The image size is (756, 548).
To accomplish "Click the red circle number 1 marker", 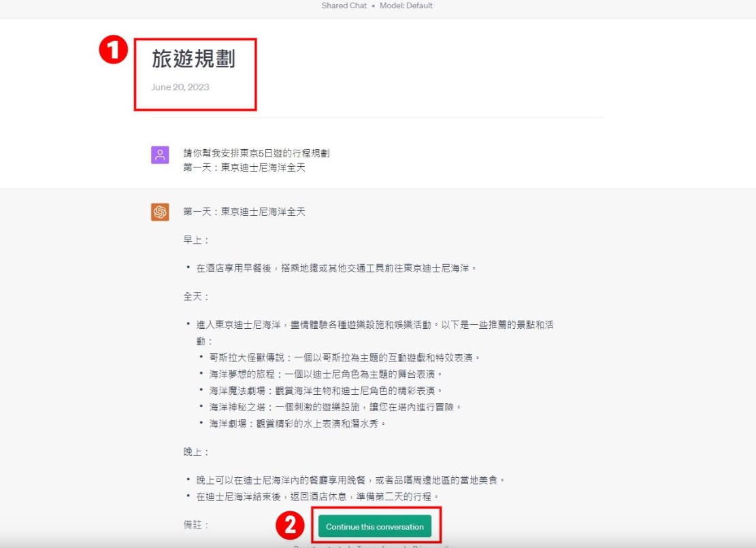I will [x=114, y=51].
